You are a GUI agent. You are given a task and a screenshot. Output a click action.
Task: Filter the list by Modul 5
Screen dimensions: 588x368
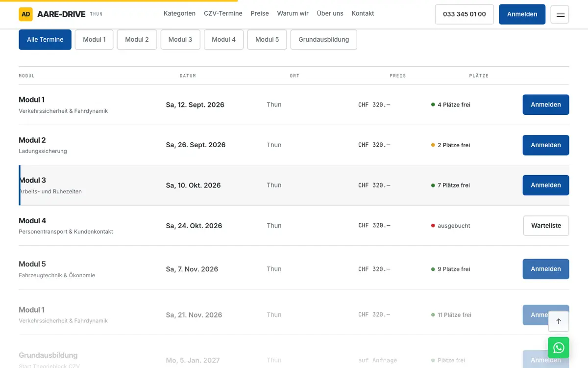267,40
